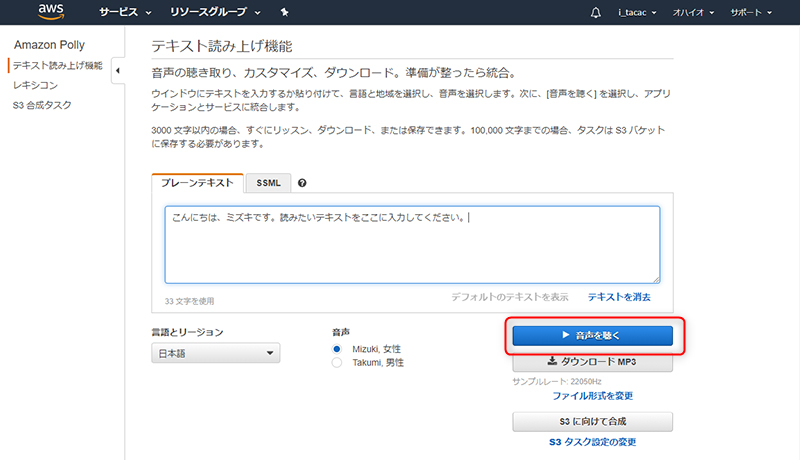The image size is (800, 460).
Task: Open the サポート dropdown menu
Action: [x=751, y=13]
